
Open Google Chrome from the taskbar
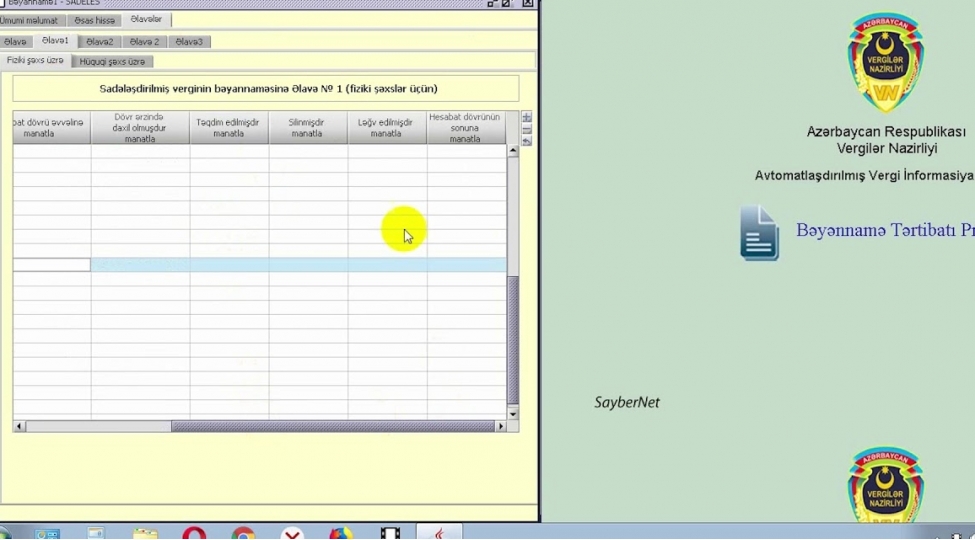click(x=243, y=535)
